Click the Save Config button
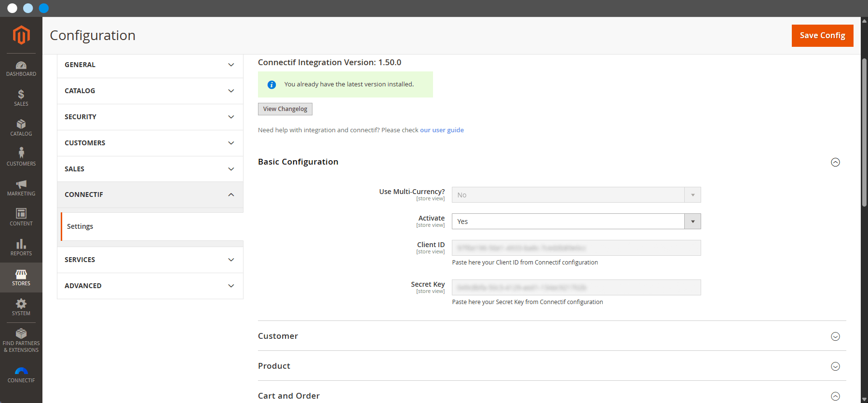The image size is (868, 403). pos(822,36)
